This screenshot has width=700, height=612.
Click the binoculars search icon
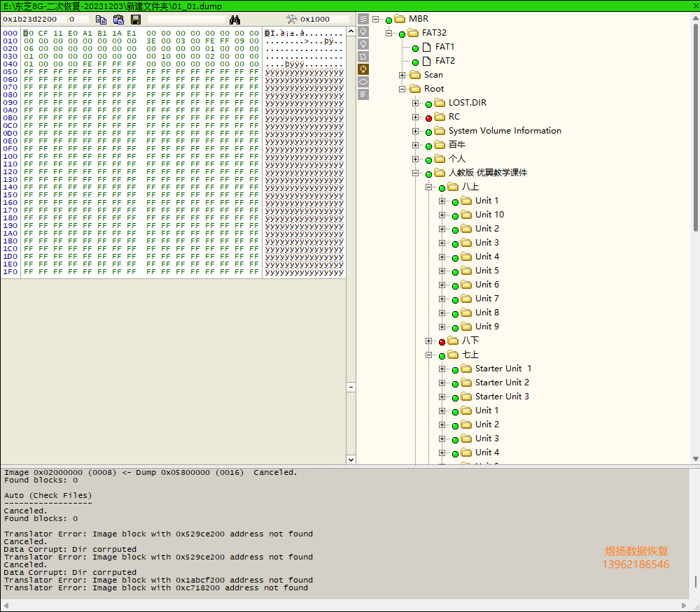(234, 20)
